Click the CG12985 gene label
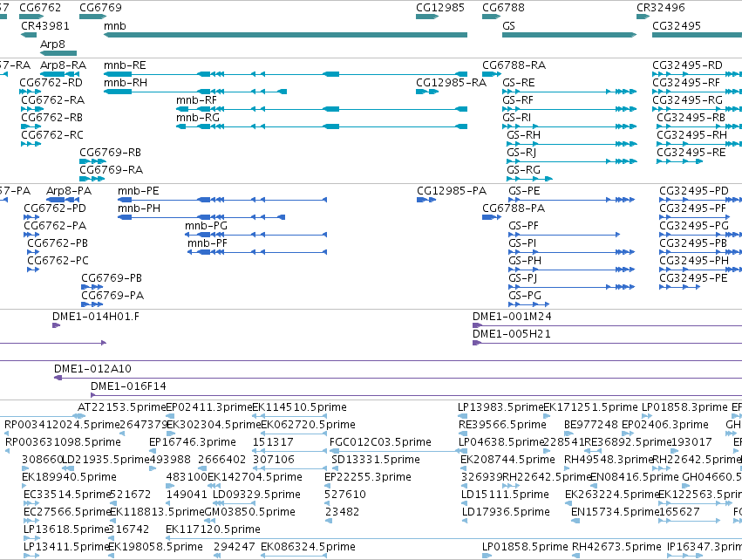The image size is (742, 560). pyautogui.click(x=440, y=8)
